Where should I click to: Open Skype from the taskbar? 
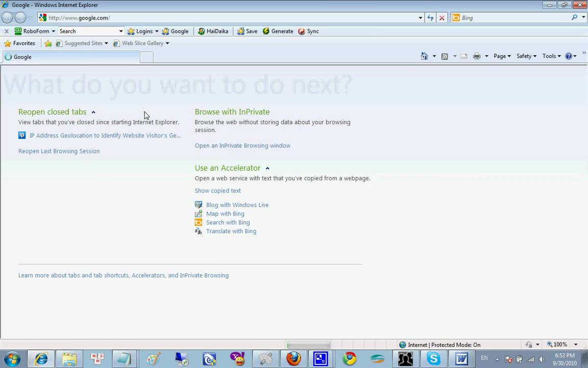(x=433, y=359)
